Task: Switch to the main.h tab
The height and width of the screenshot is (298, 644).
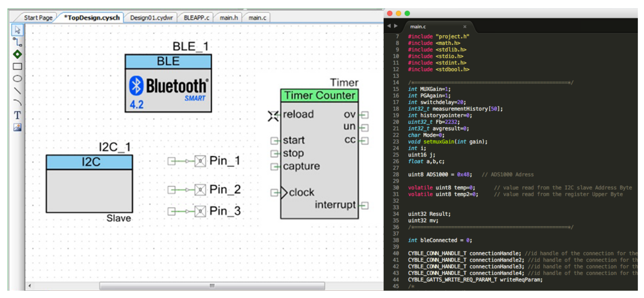Action: click(229, 18)
